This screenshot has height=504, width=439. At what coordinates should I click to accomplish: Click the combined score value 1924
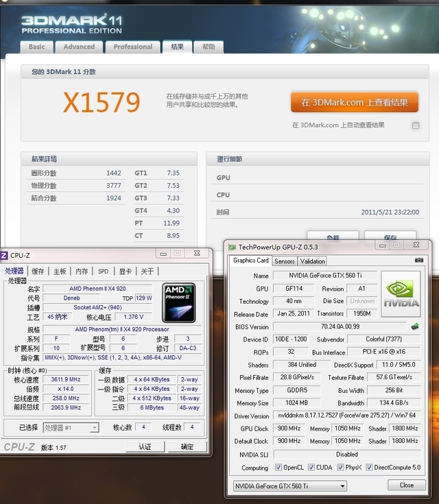114,198
